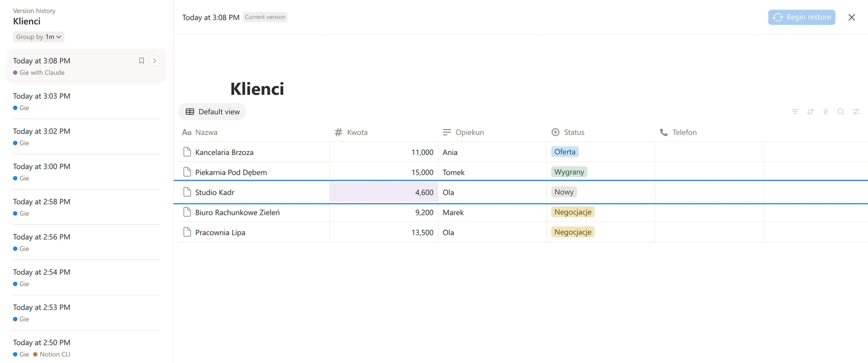Click the Klienci page title
The image size is (868, 363).
(x=257, y=89)
